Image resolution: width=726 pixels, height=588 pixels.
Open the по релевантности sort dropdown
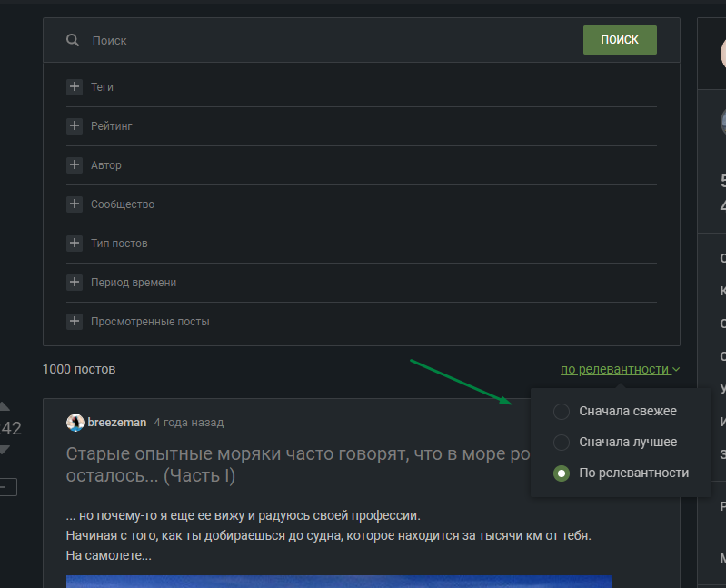pos(620,370)
